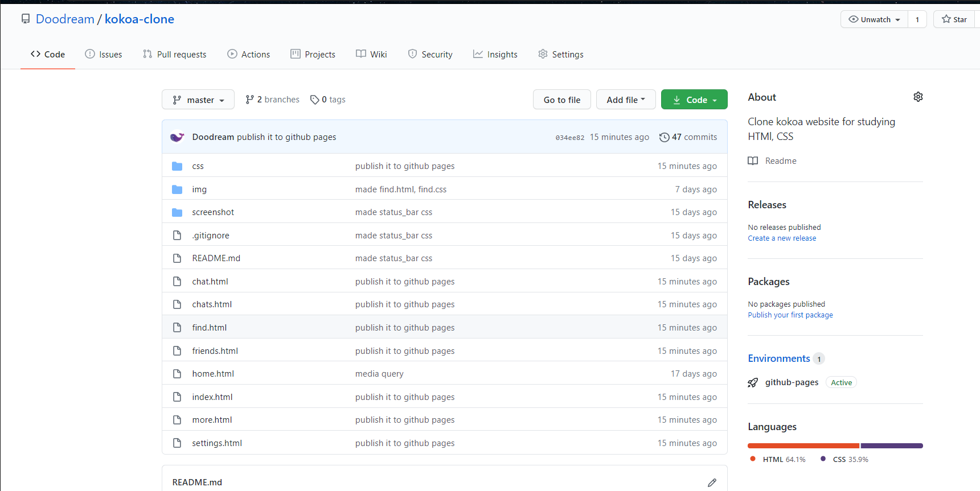Open repository Settings tab
The width and height of the screenshot is (980, 491).
pyautogui.click(x=561, y=55)
